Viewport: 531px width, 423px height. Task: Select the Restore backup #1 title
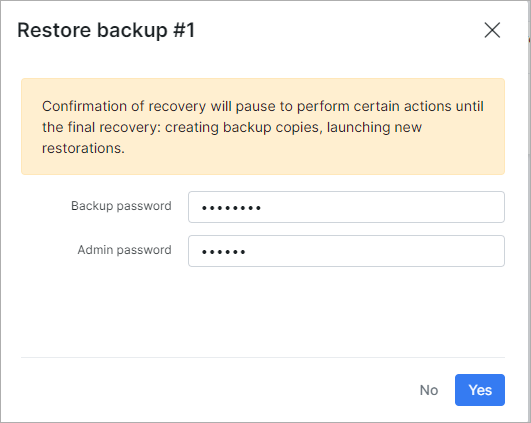(106, 30)
